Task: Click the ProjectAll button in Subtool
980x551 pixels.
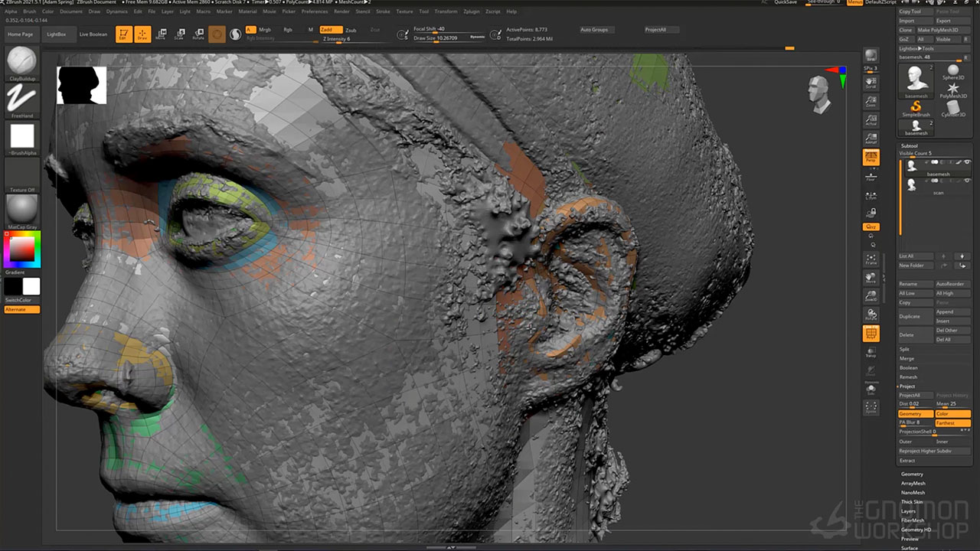Action: (915, 396)
